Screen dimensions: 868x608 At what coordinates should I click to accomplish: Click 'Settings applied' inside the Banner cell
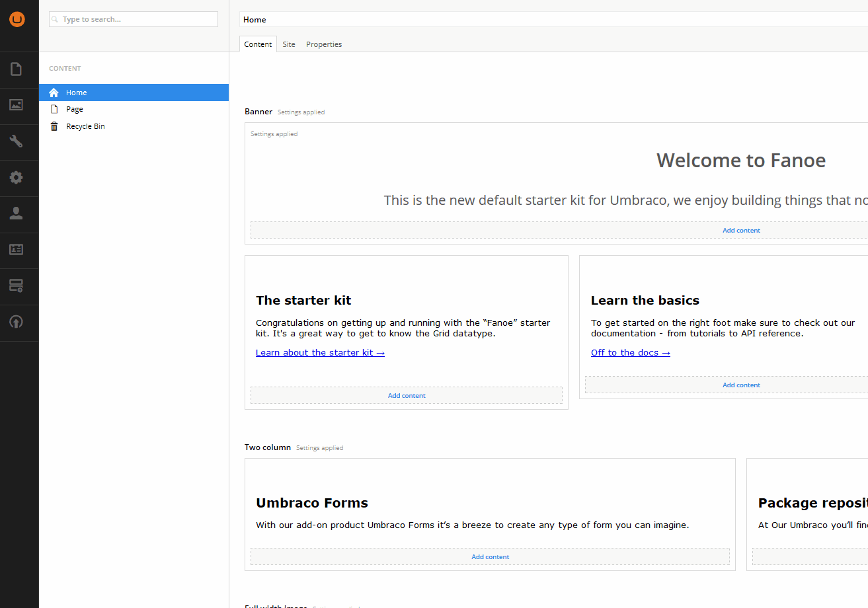[x=274, y=134]
